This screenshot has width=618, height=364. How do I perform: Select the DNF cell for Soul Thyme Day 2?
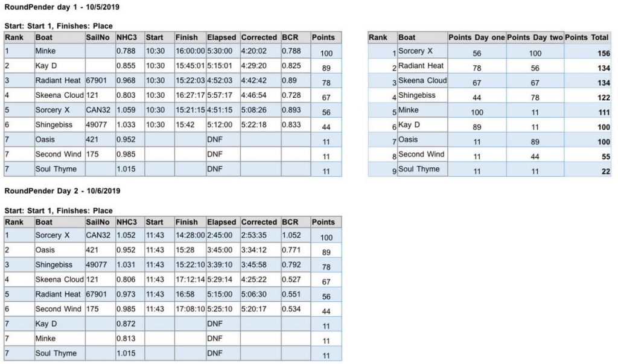pyautogui.click(x=223, y=353)
